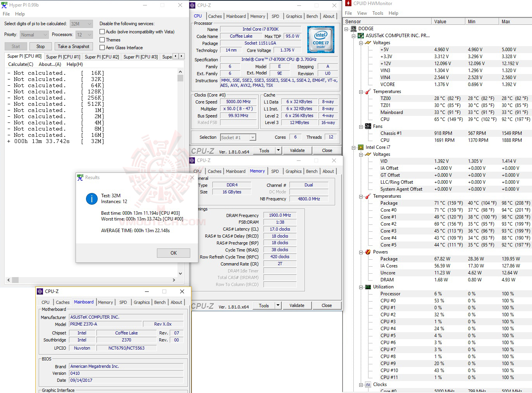Viewport: 532px width, 393px height.
Task: Click the Hyper PI logo in the title bar
Action: tap(4, 4)
